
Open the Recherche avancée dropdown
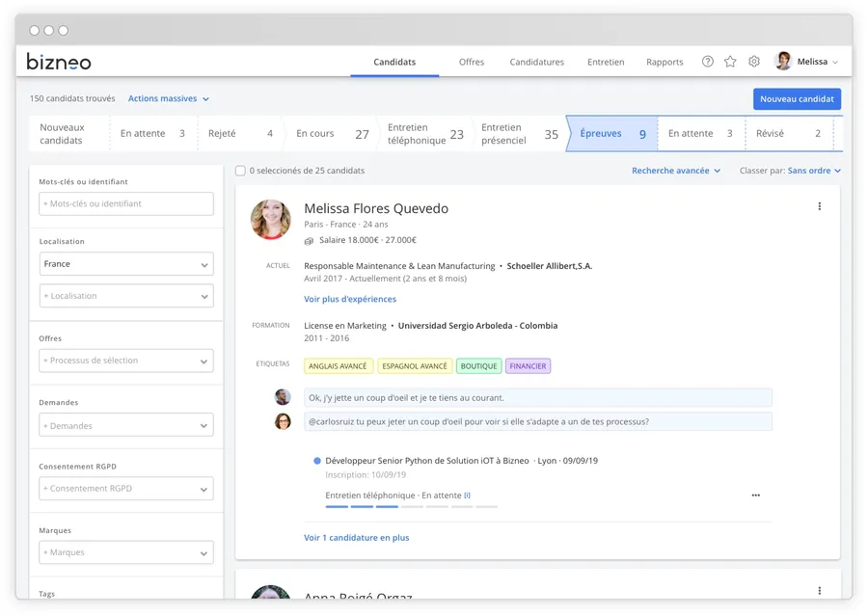676,171
